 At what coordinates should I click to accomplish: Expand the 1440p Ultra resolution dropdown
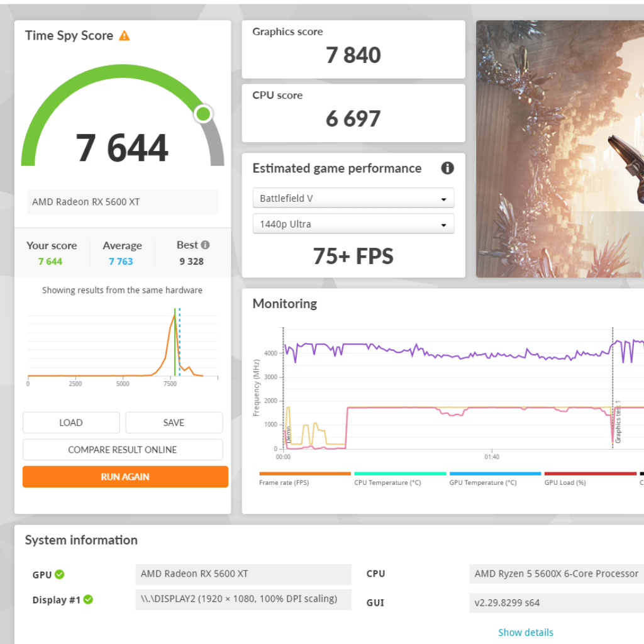[353, 225]
